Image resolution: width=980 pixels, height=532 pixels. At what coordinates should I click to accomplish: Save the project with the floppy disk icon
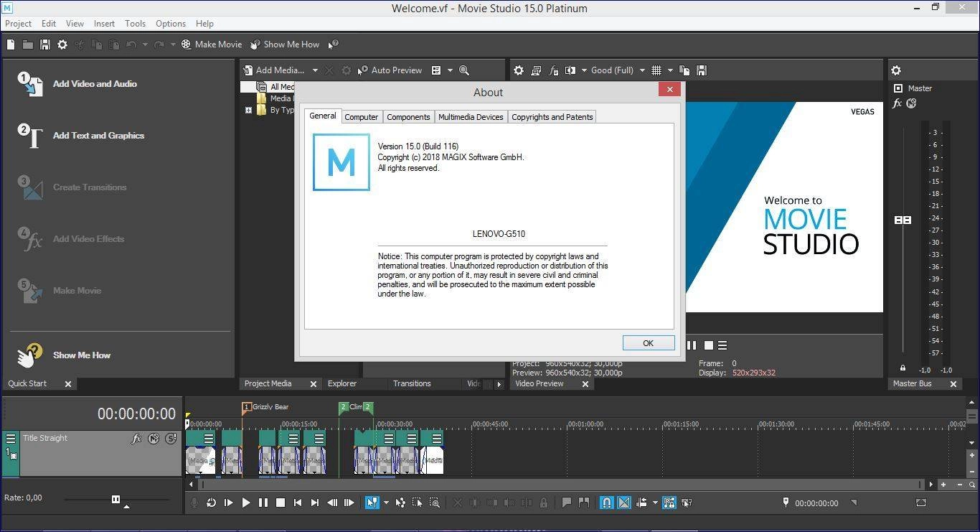44,45
